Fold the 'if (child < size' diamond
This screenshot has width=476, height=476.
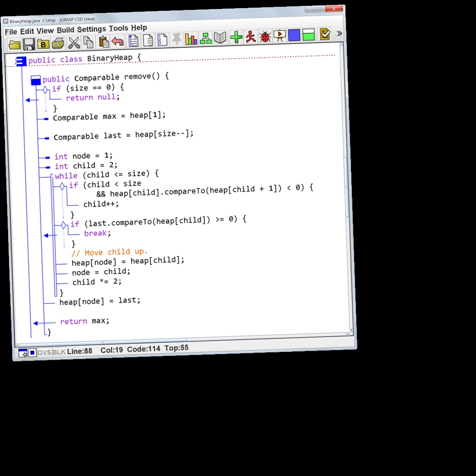[x=62, y=186]
